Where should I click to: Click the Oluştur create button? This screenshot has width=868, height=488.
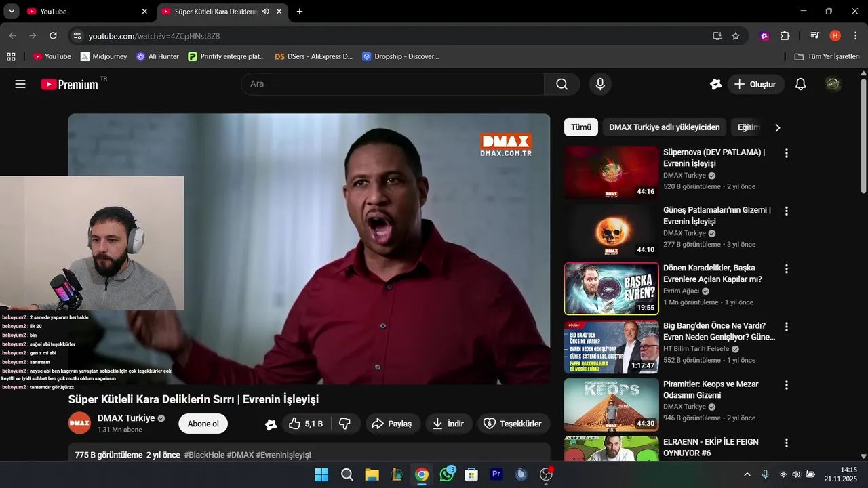point(755,84)
